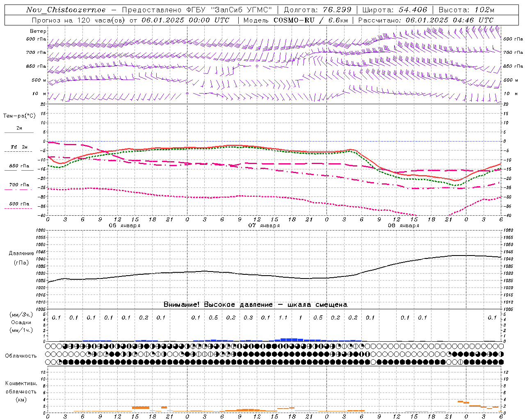Click the solid 2м temperature legend line
Screen dimensions: 525x420
[19, 132]
